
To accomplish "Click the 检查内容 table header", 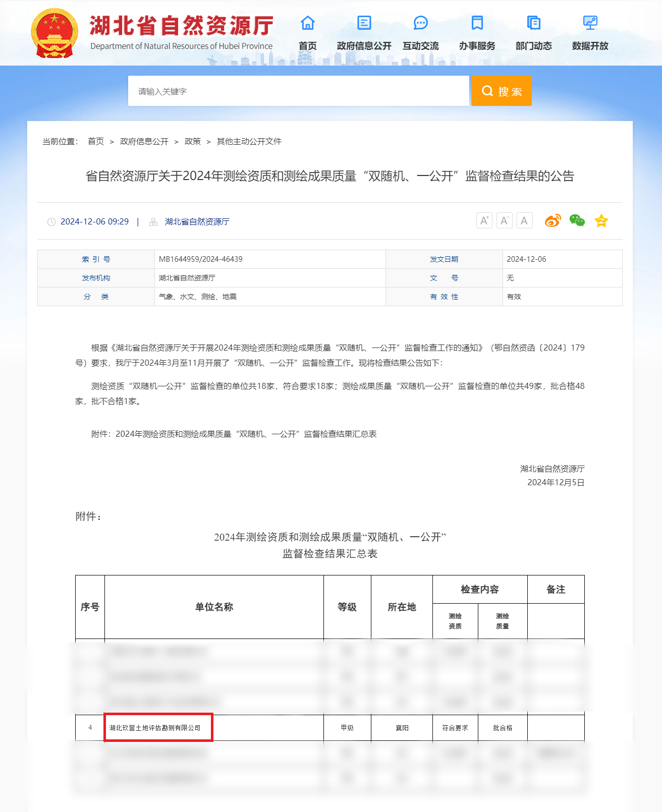I will pos(480,590).
